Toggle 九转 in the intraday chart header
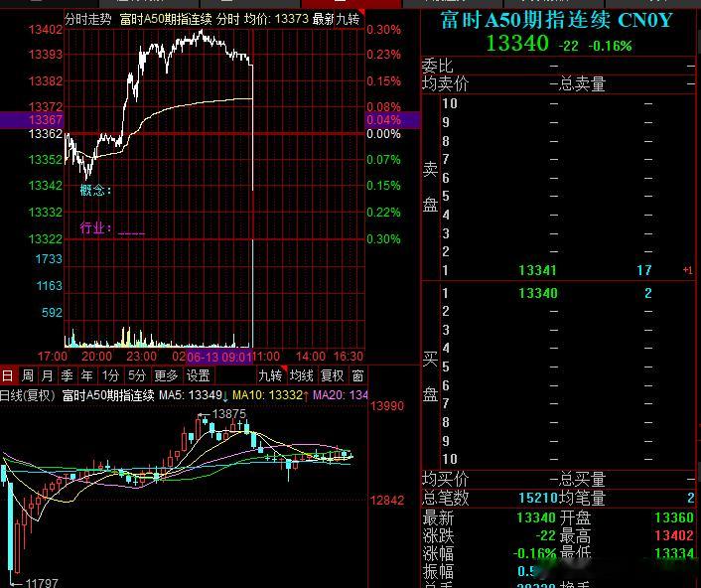701x588 pixels. click(348, 19)
